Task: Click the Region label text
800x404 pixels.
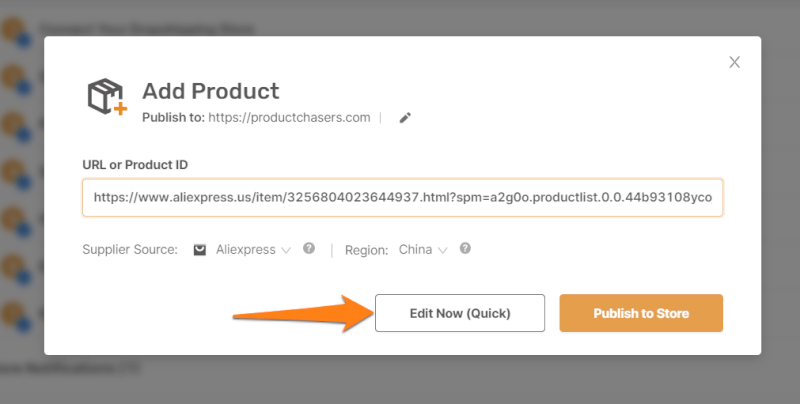Action: tap(367, 250)
